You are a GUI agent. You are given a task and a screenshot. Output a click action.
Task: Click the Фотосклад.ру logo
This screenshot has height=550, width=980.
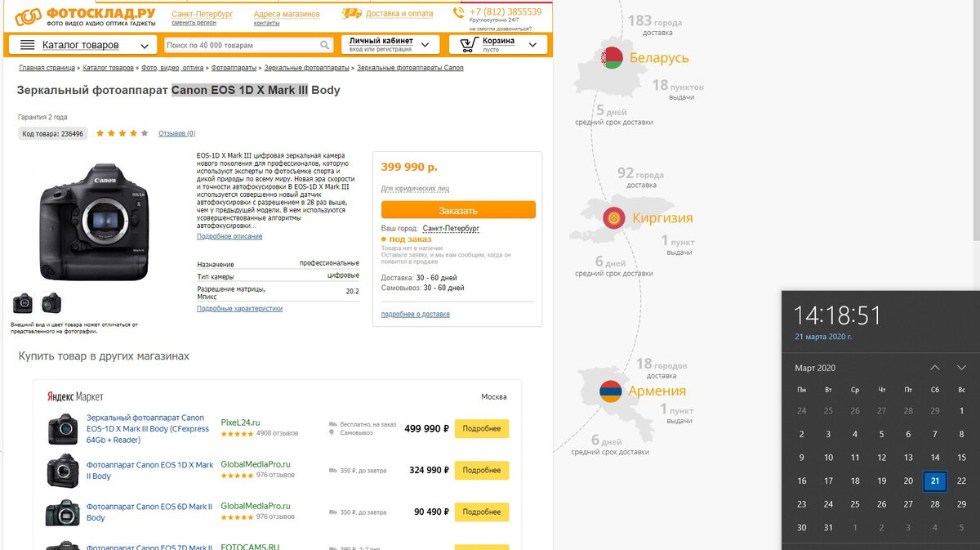pos(86,16)
